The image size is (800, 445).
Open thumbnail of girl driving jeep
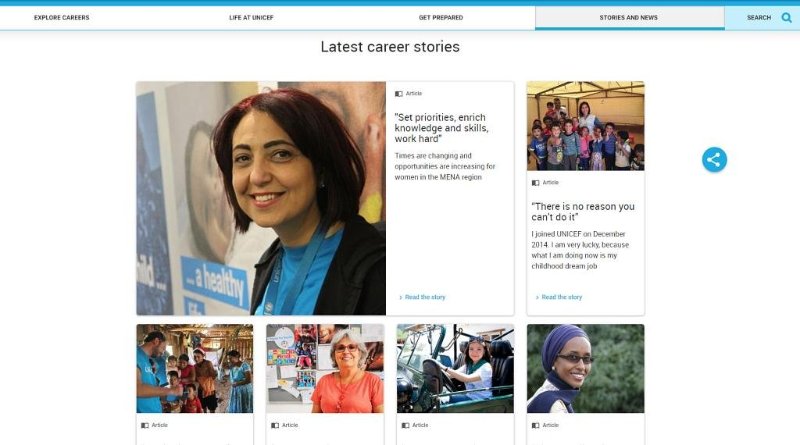455,368
